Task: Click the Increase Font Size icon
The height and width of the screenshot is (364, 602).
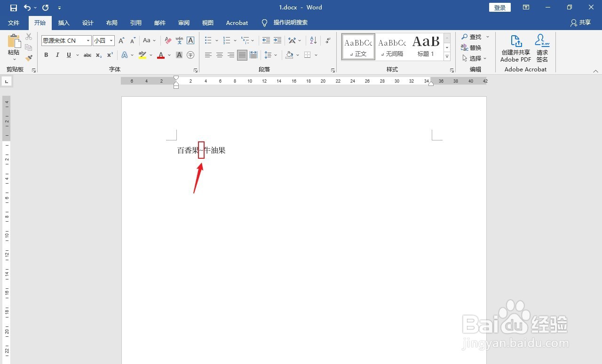Action: pyautogui.click(x=122, y=40)
